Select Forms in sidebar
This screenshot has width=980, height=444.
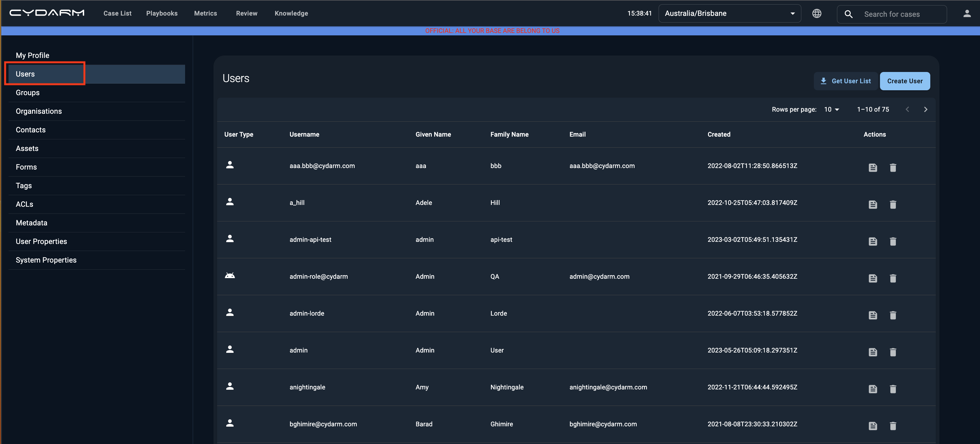coord(97,167)
